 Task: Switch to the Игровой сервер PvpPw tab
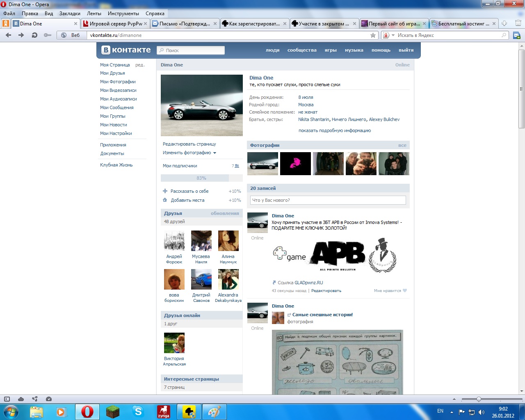(x=115, y=24)
